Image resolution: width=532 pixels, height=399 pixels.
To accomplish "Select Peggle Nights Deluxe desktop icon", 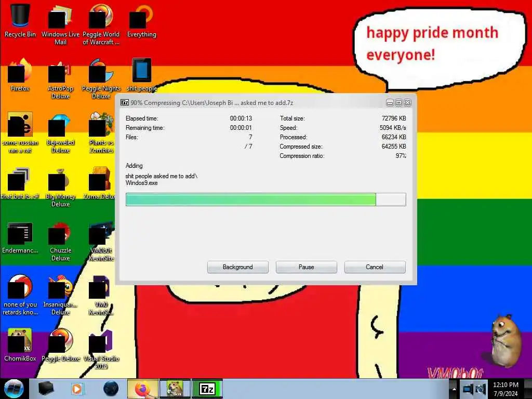I will point(101,79).
